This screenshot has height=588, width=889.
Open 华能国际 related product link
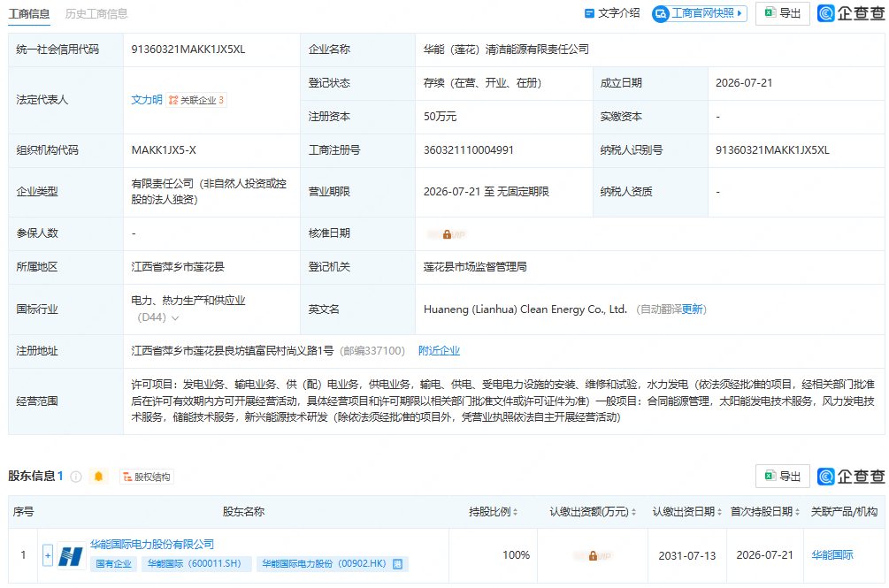point(832,555)
